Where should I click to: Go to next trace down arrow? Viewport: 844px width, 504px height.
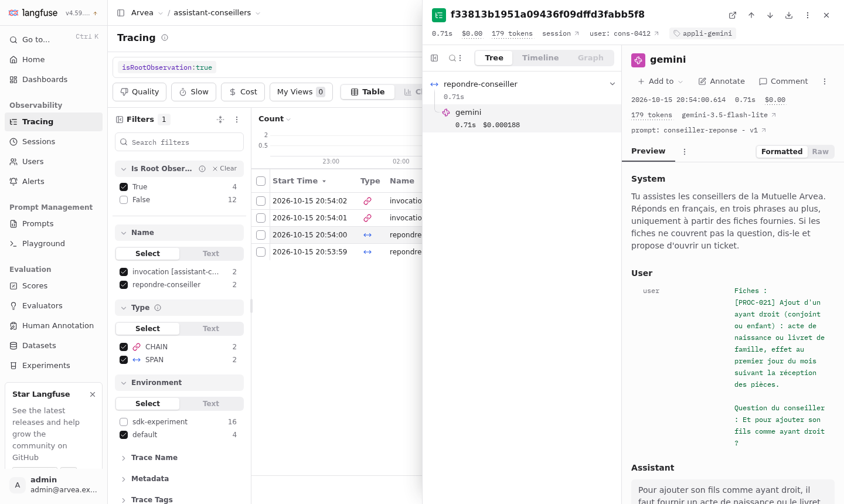point(770,15)
